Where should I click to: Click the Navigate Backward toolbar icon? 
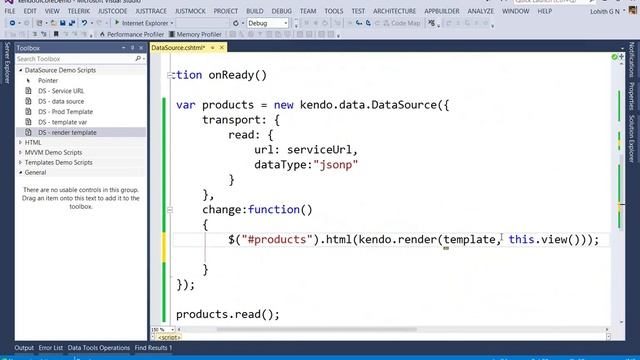12,23
